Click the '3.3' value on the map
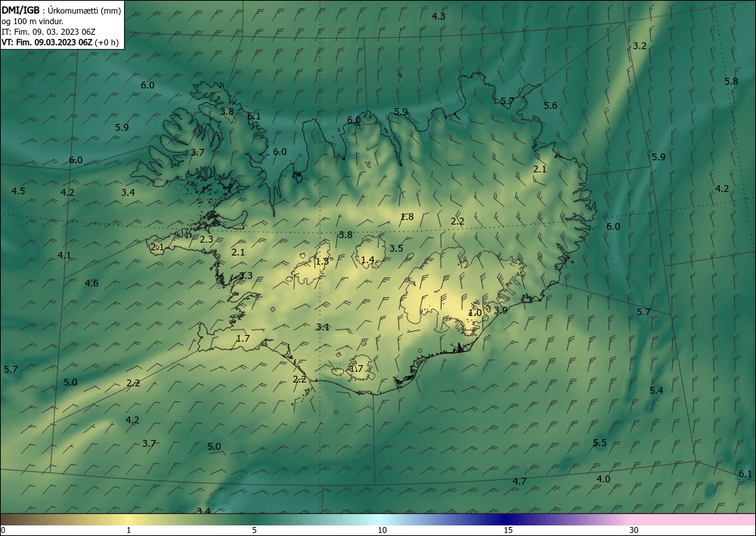The width and height of the screenshot is (756, 536). click(x=246, y=276)
